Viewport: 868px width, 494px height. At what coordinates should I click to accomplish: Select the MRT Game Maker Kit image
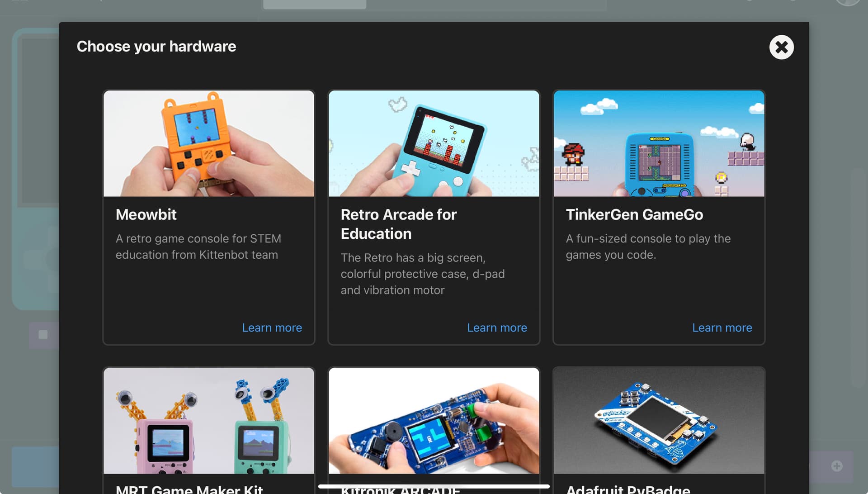click(209, 421)
